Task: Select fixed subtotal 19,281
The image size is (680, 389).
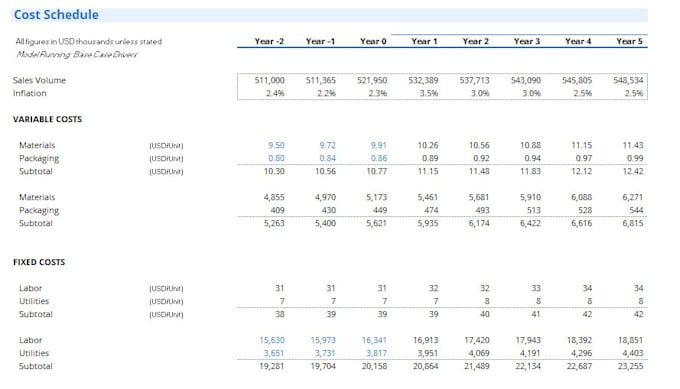Action: pos(272,366)
